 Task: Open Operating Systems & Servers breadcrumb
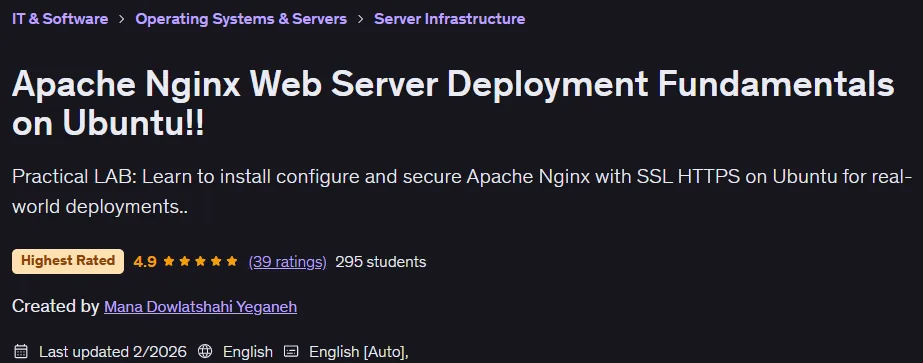(x=241, y=19)
